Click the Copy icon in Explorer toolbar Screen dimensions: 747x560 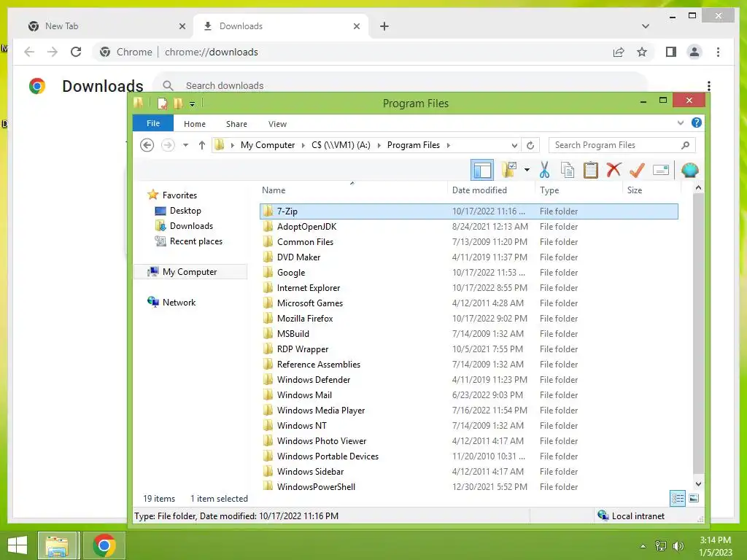567,170
